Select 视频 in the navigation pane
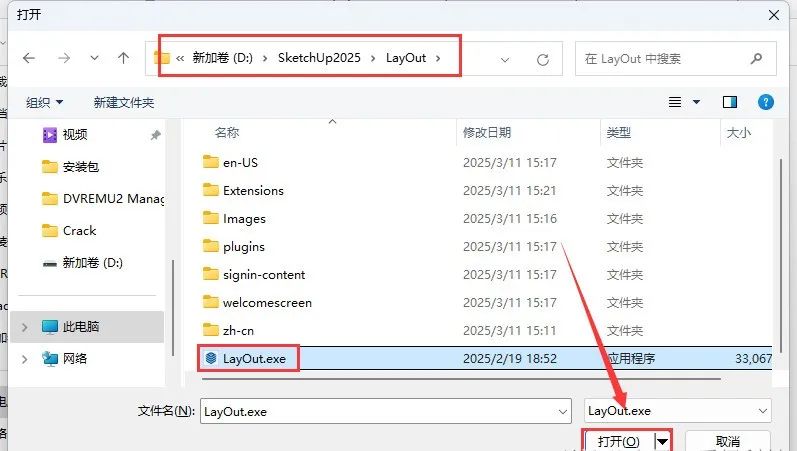The image size is (797, 451). tap(75, 135)
